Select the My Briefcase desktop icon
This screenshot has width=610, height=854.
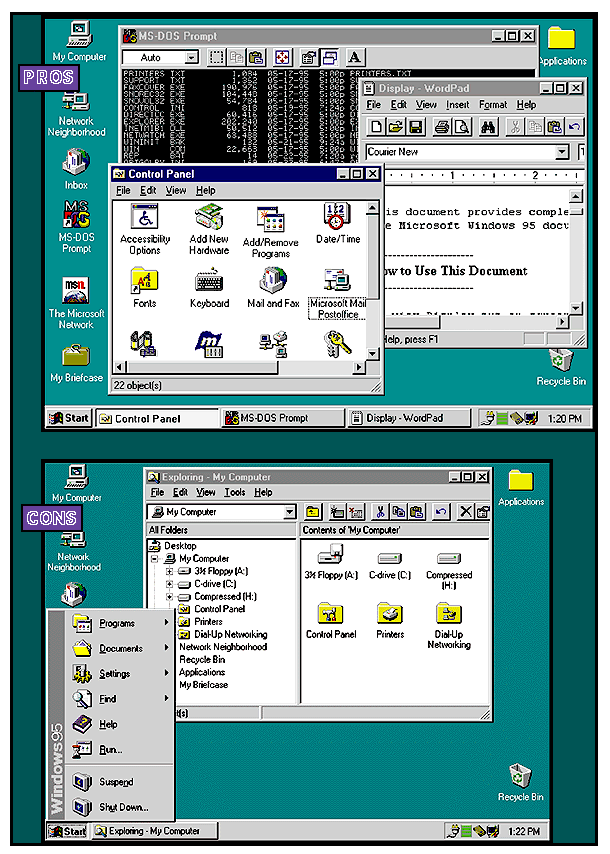(76, 363)
